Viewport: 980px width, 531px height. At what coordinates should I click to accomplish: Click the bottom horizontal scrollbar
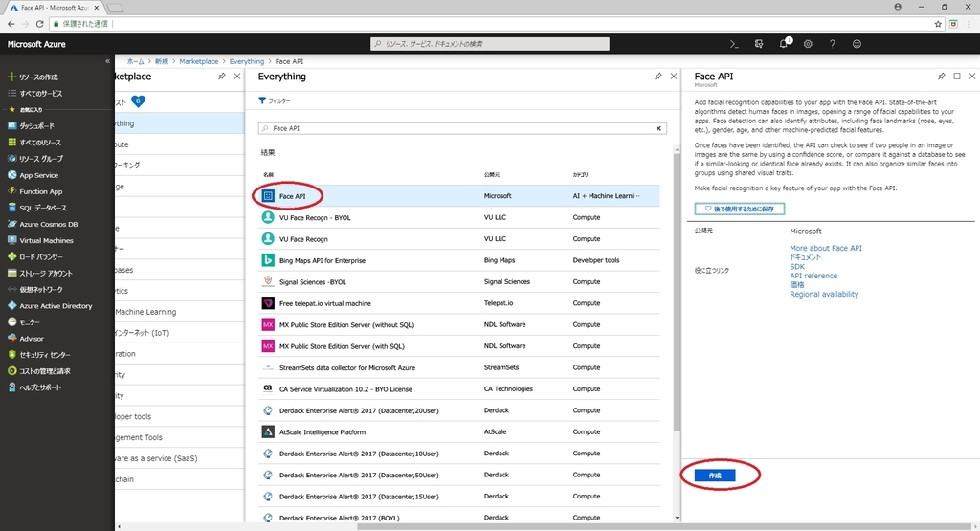662,526
